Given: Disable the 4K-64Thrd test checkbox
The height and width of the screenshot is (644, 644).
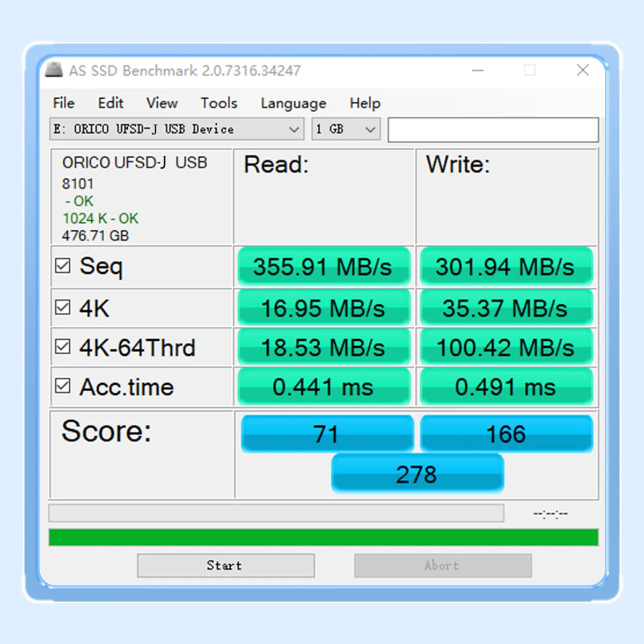Looking at the screenshot, I should click(x=63, y=347).
